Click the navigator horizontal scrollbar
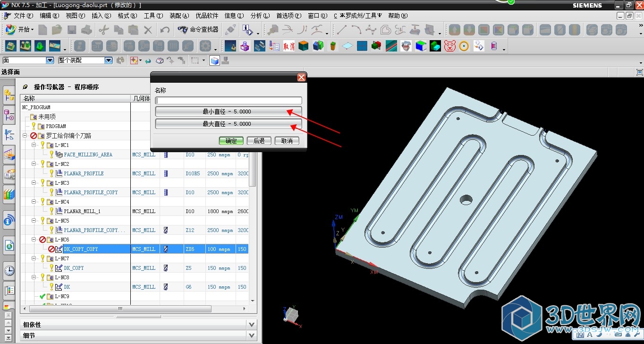Viewport: 644px width, 344px height. click(x=120, y=309)
